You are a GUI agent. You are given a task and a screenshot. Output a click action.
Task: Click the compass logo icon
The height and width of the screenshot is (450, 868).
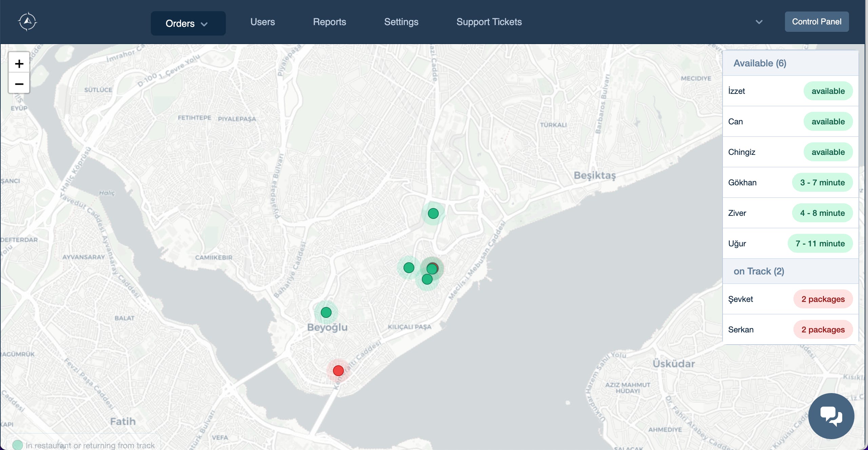coord(27,22)
